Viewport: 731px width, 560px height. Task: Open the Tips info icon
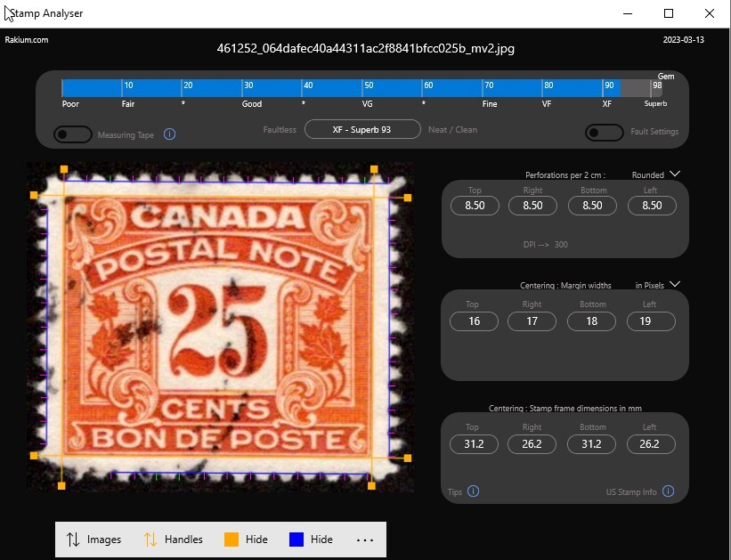click(x=473, y=491)
